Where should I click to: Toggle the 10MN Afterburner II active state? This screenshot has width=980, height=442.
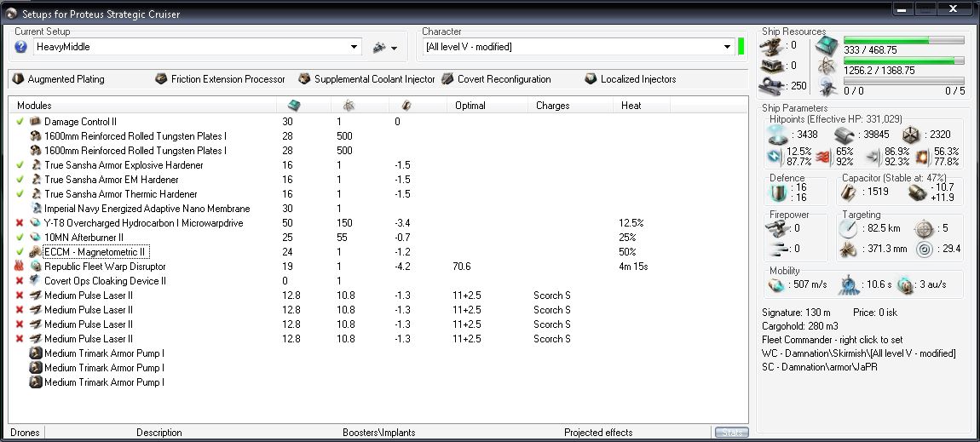click(20, 238)
